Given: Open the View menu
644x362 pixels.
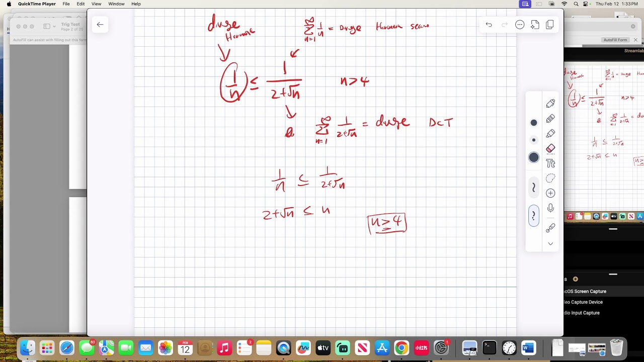Looking at the screenshot, I should pos(96,4).
